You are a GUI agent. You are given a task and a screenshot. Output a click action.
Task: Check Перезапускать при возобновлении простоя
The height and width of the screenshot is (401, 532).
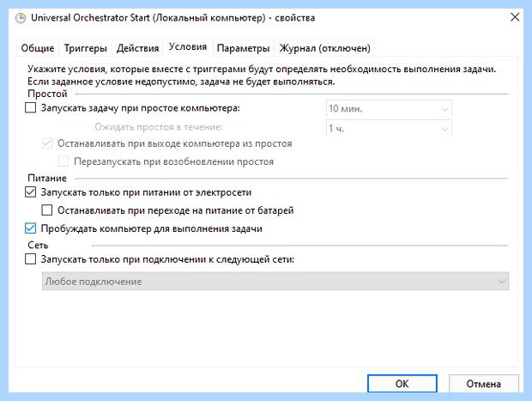(x=63, y=161)
